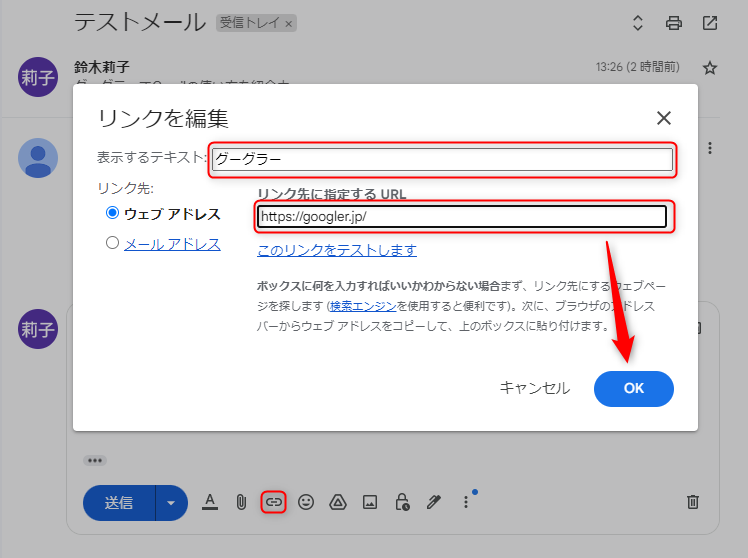This screenshot has height=558, width=748.
Task: Click the insert signature pen icon
Action: click(x=433, y=502)
